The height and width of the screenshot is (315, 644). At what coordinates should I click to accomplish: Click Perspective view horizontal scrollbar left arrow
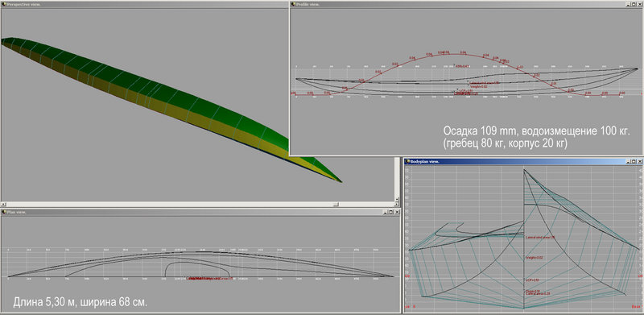tap(3, 204)
